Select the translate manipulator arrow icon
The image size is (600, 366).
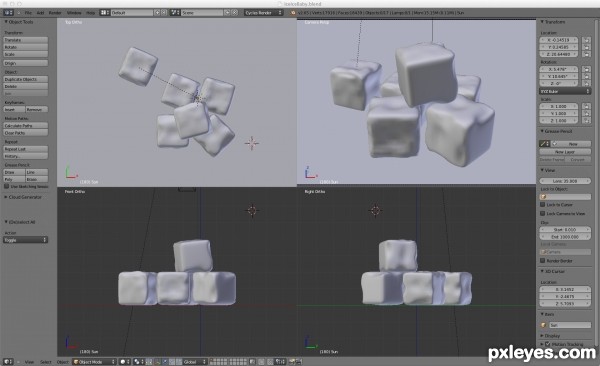165,361
